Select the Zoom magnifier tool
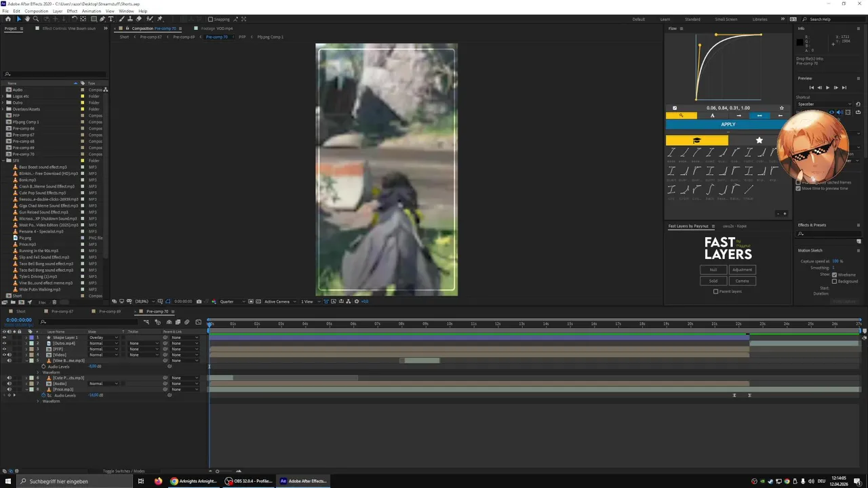Screen dimensions: 868x488 pyautogui.click(x=35, y=19)
